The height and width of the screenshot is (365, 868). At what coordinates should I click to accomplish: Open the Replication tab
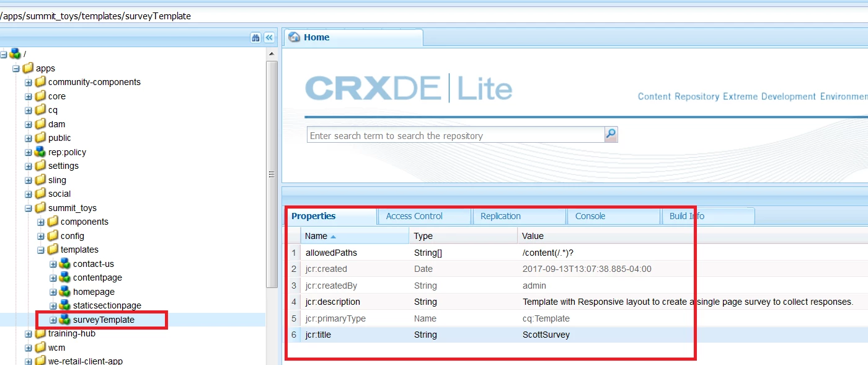pos(519,216)
